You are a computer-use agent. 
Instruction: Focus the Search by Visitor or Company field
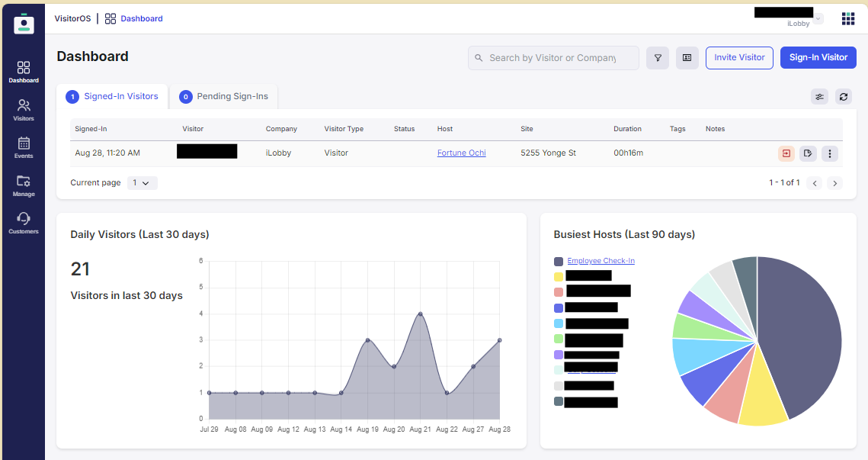coord(553,58)
